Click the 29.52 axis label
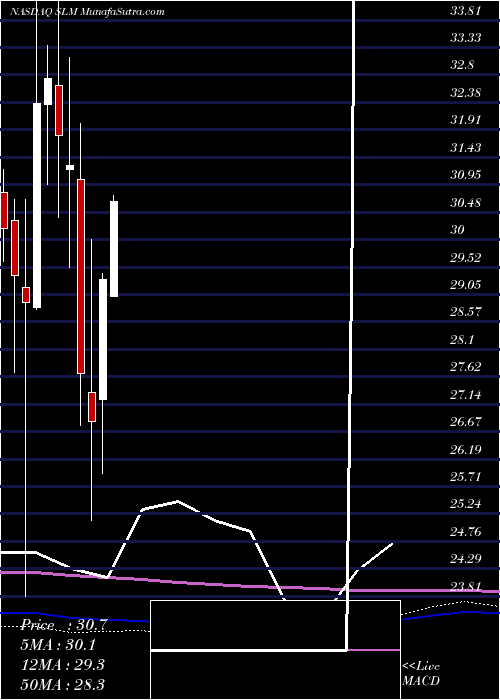The width and height of the screenshot is (500, 700). (x=466, y=258)
